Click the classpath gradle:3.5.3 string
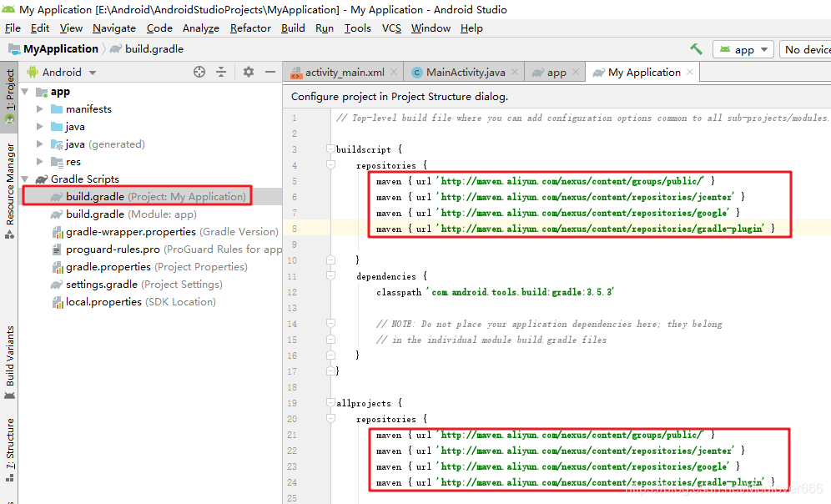This screenshot has height=504, width=831. pos(522,292)
